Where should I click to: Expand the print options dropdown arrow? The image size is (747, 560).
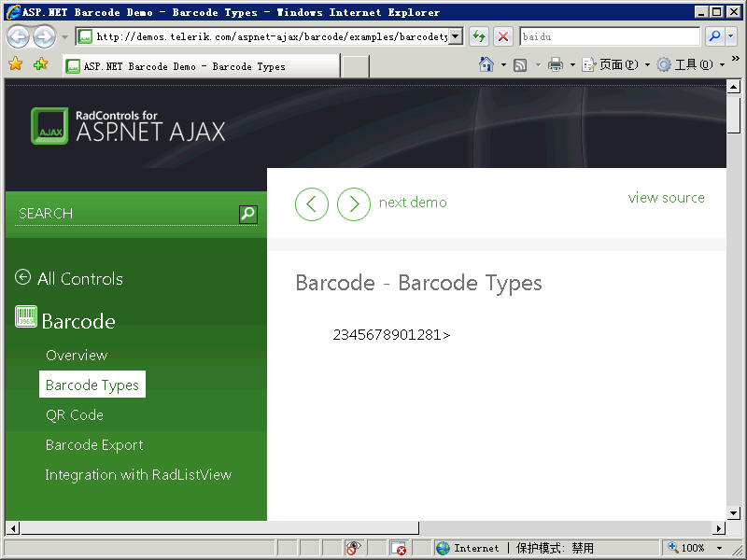coord(572,64)
